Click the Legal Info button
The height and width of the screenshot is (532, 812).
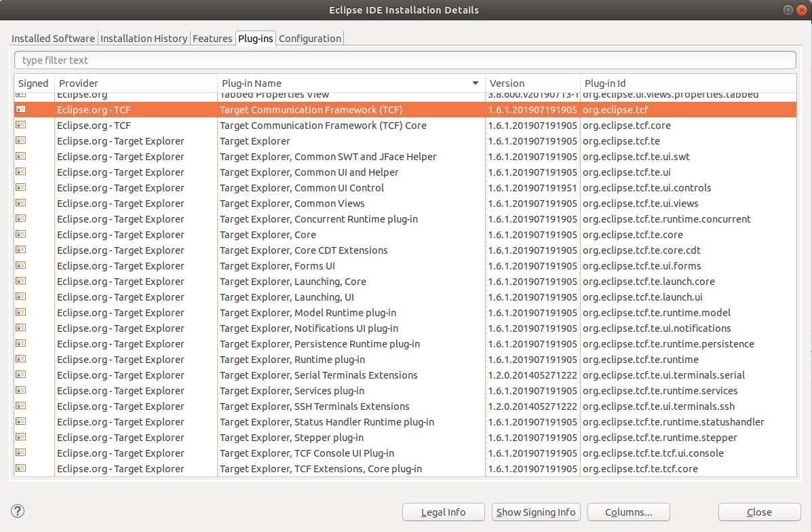click(443, 512)
